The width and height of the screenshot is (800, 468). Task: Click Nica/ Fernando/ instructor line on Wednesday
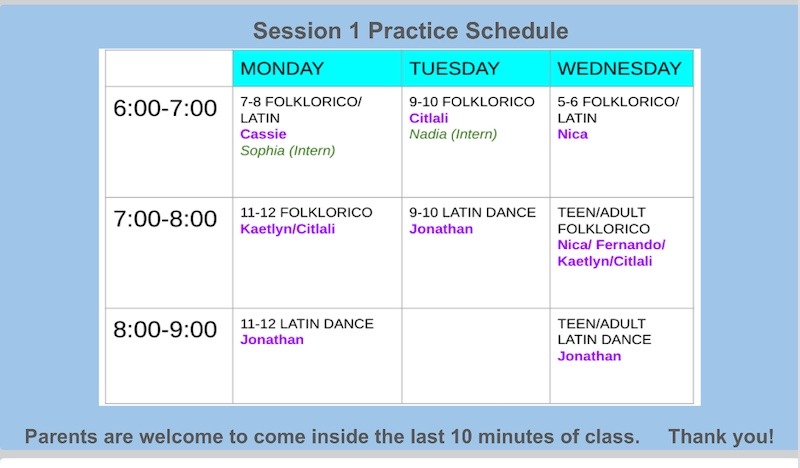[x=611, y=245]
